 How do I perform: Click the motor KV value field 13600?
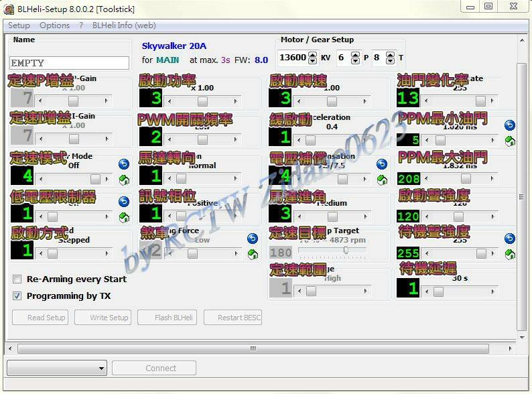[293, 58]
